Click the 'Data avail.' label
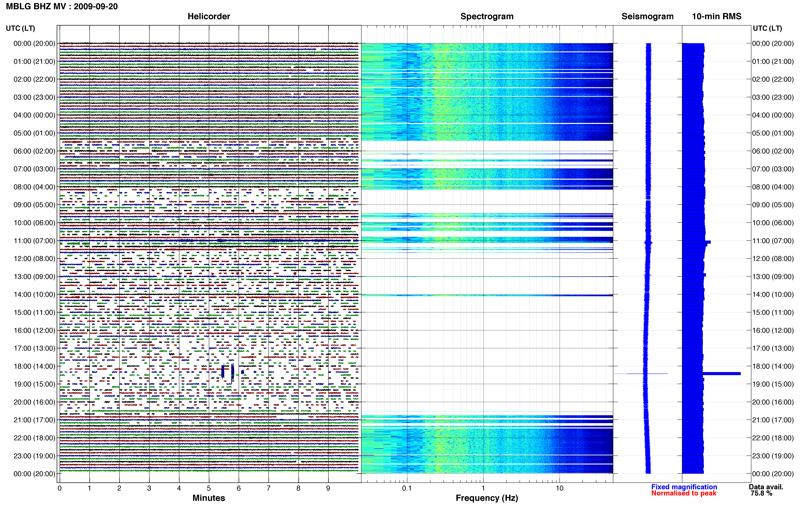The width and height of the screenshot is (812, 508). click(x=766, y=487)
